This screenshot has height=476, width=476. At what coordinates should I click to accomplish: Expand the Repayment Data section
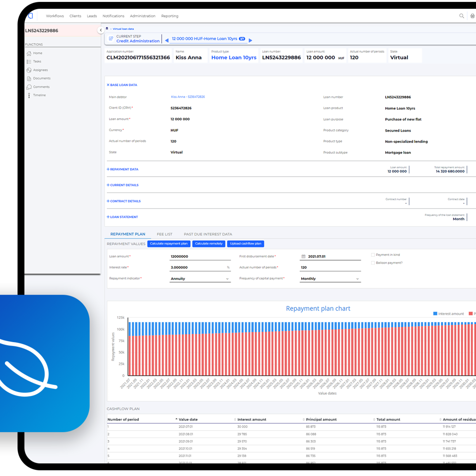[x=122, y=169]
